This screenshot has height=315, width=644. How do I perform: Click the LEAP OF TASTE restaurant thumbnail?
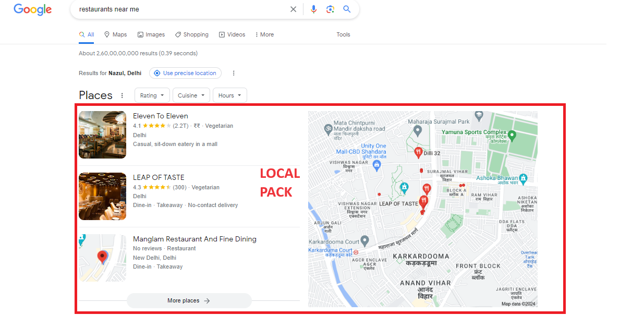(x=102, y=196)
